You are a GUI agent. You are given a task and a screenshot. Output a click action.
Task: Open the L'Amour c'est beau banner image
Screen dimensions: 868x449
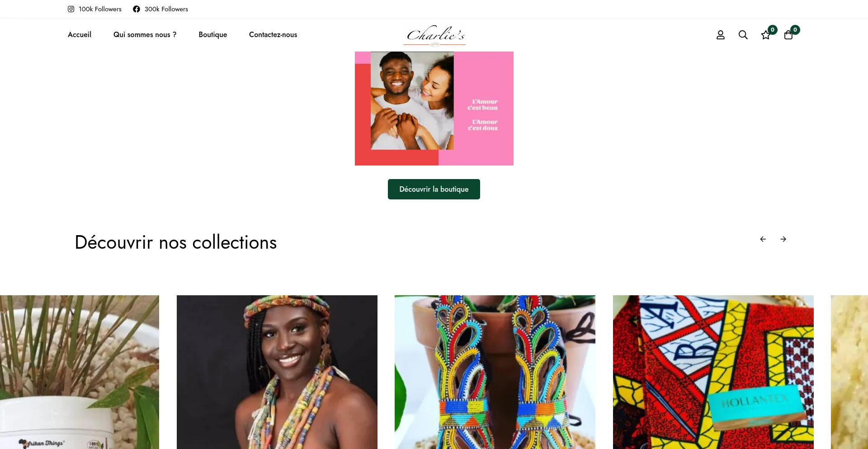(x=434, y=109)
